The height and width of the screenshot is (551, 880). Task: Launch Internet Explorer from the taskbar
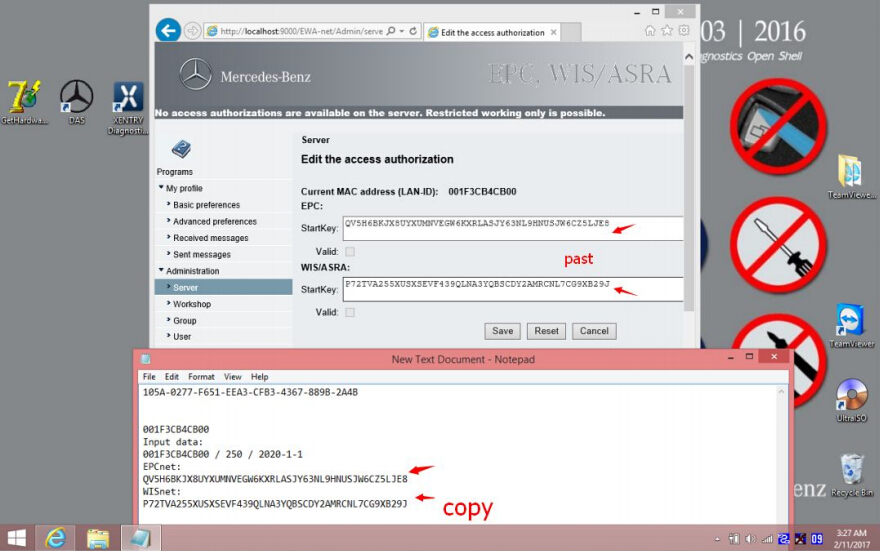tap(56, 538)
